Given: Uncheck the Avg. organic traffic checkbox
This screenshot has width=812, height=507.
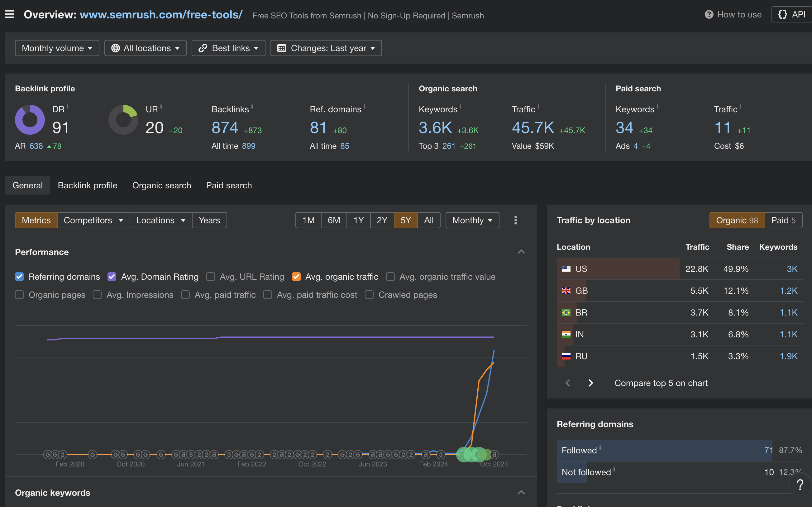Looking at the screenshot, I should click(296, 277).
